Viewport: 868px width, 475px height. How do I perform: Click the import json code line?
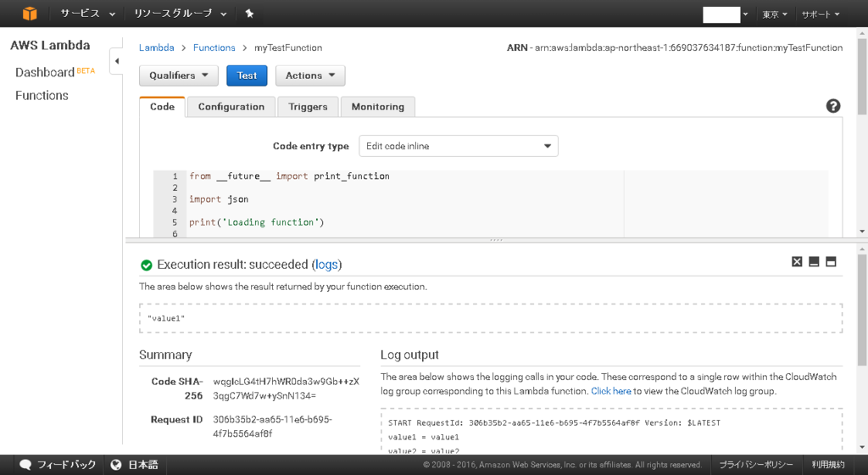coord(219,199)
